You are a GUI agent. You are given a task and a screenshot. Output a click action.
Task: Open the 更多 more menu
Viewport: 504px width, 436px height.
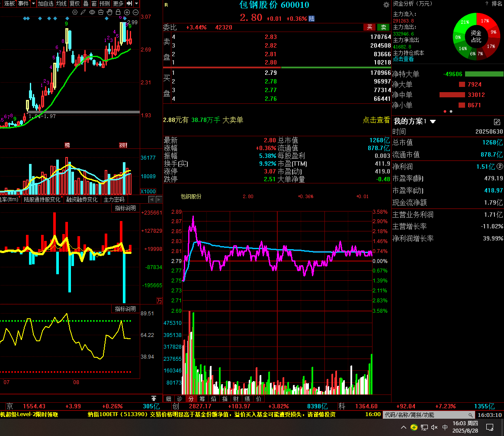[118, 3]
